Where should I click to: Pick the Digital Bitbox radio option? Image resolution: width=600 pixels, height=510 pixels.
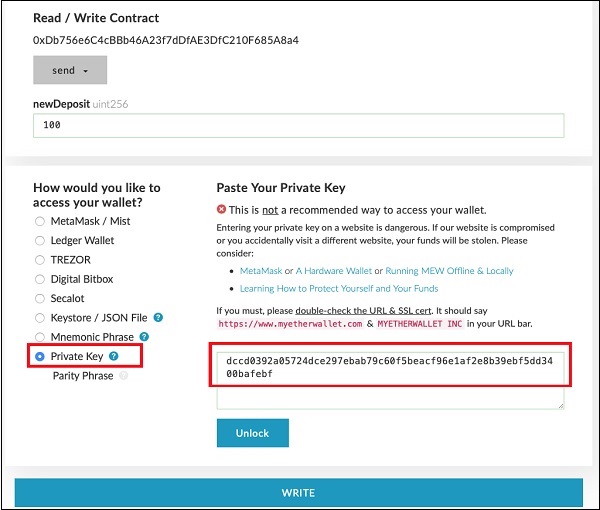coord(40,279)
